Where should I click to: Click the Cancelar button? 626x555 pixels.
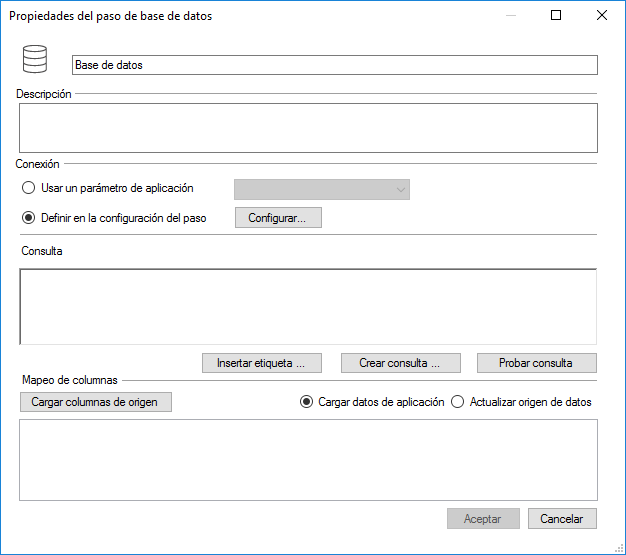[562, 519]
